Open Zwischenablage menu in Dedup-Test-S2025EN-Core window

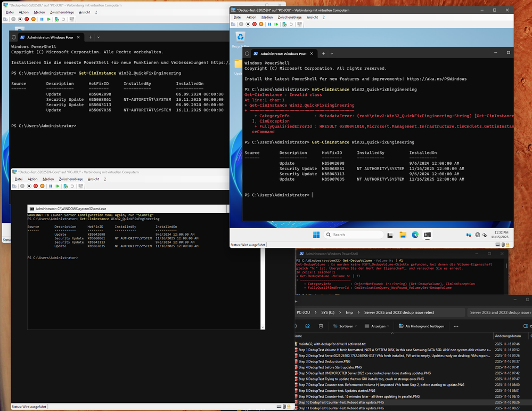(71, 179)
